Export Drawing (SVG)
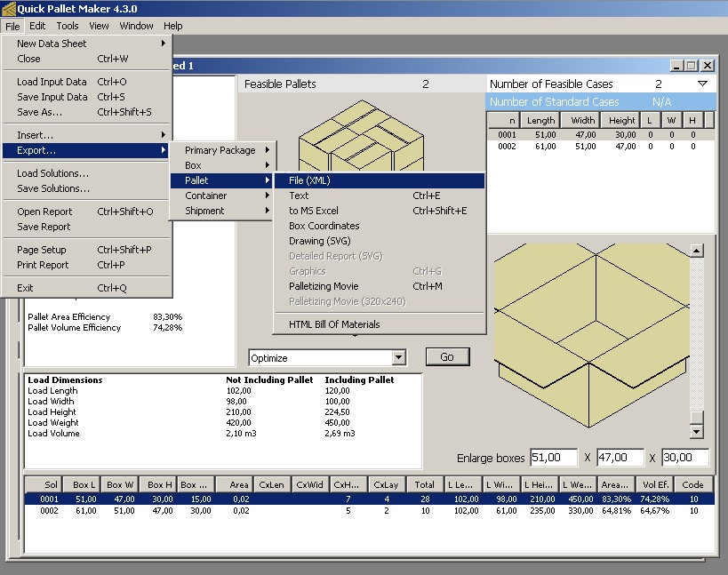 [x=380, y=241]
